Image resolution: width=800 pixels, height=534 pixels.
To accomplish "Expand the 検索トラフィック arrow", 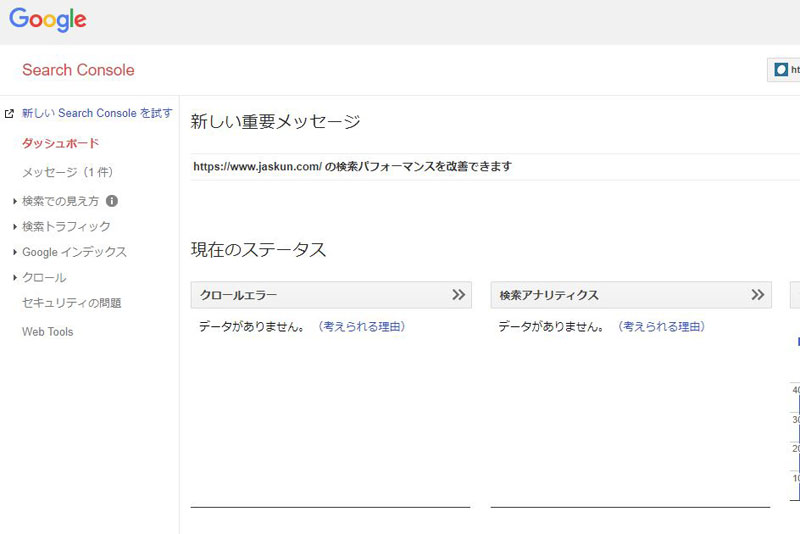I will pyautogui.click(x=15, y=226).
